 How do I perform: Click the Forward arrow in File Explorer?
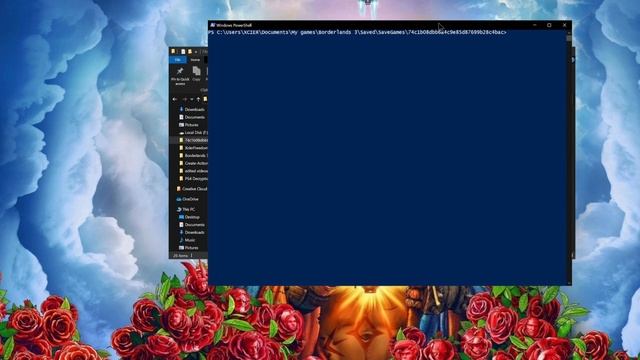184,99
